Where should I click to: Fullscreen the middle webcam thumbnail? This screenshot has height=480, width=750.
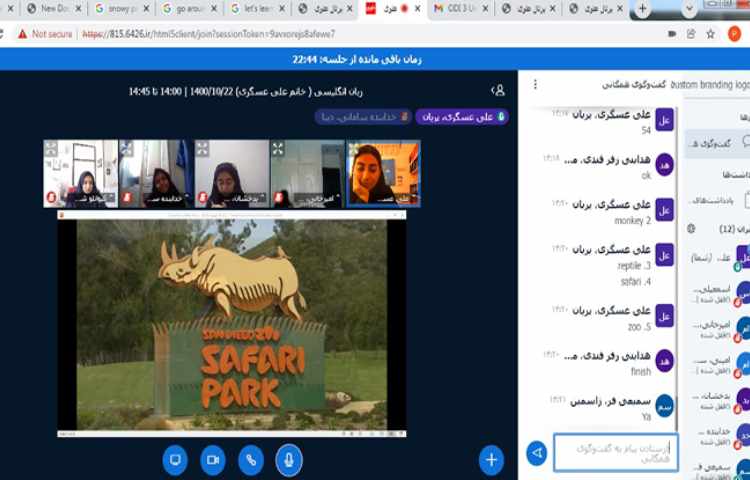tap(202, 149)
